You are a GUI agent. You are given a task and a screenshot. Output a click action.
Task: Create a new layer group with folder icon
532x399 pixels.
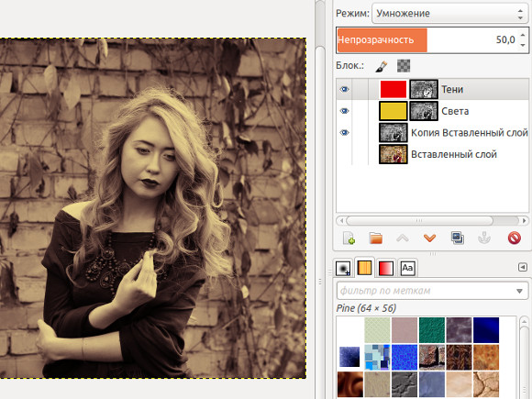pyautogui.click(x=376, y=238)
